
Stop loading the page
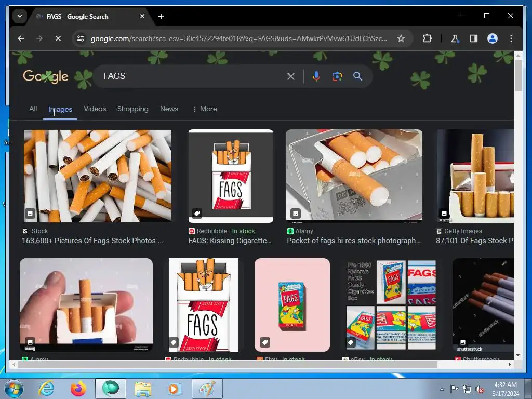coord(58,38)
